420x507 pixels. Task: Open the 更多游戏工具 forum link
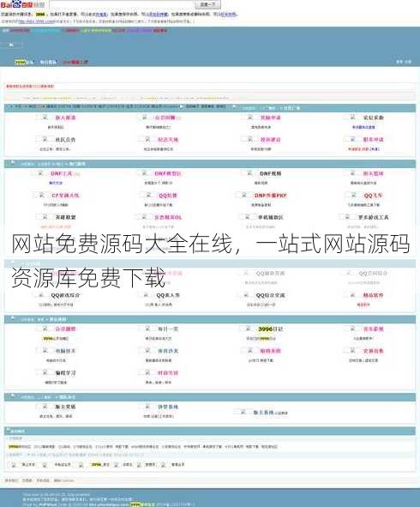coord(373,217)
